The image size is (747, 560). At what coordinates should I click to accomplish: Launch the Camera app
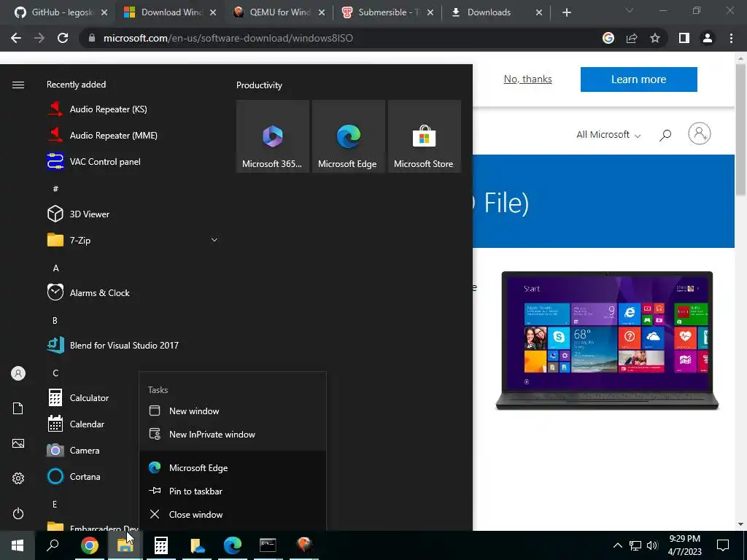pos(85,450)
